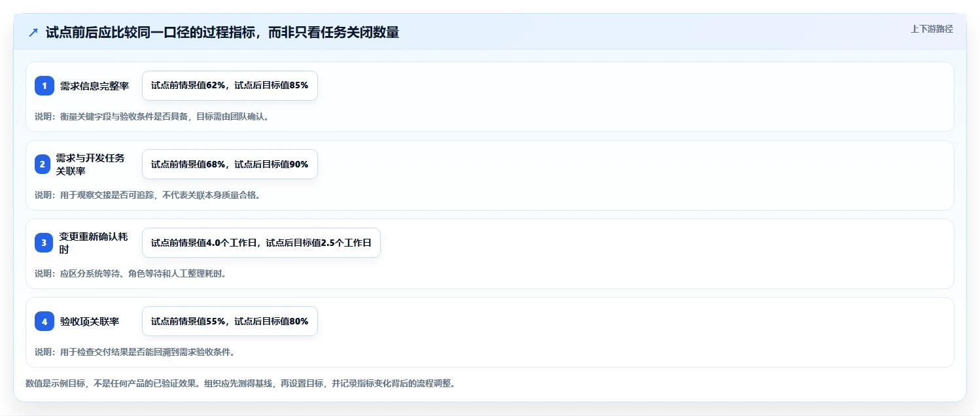Click number badge 2 for 需求与开发任务关联率
980x416 pixels.
point(43,164)
